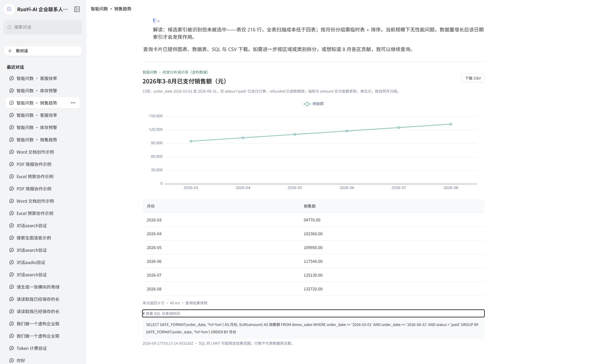
Task: Click chat icon beside Token 计费验证
Action: [x=12, y=348]
